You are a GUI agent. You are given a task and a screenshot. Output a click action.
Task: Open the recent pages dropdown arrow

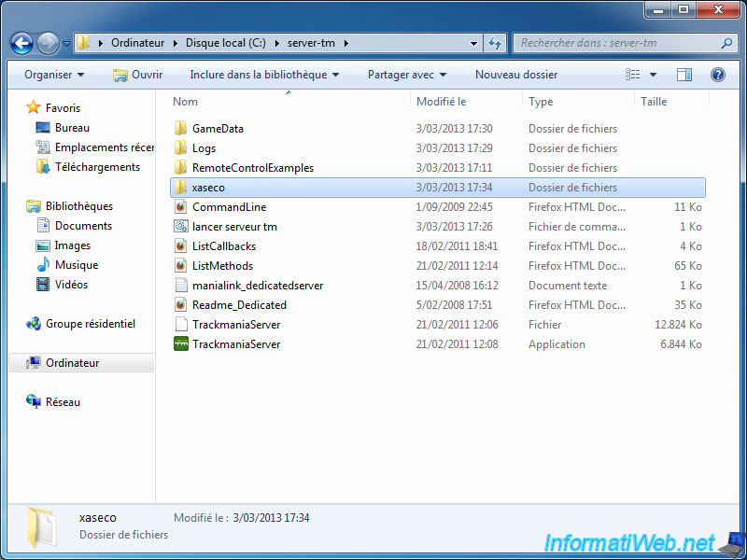coord(66,44)
